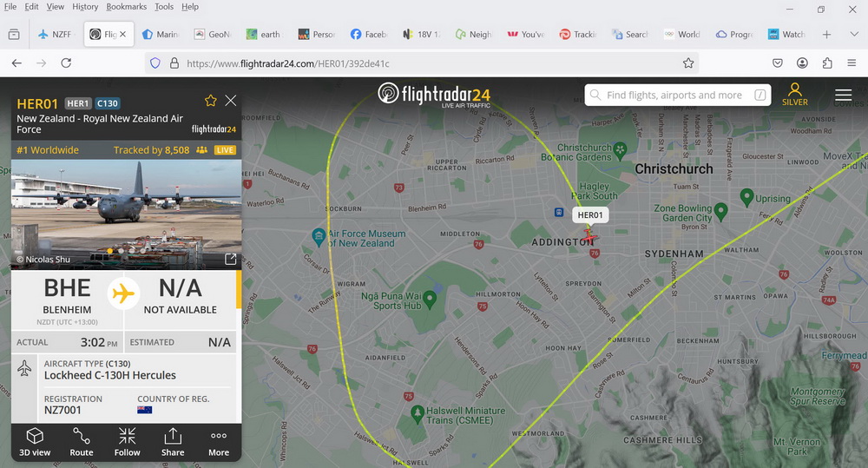Image resolution: width=868 pixels, height=468 pixels.
Task: Reload the page with refresh button
Action: pos(67,63)
